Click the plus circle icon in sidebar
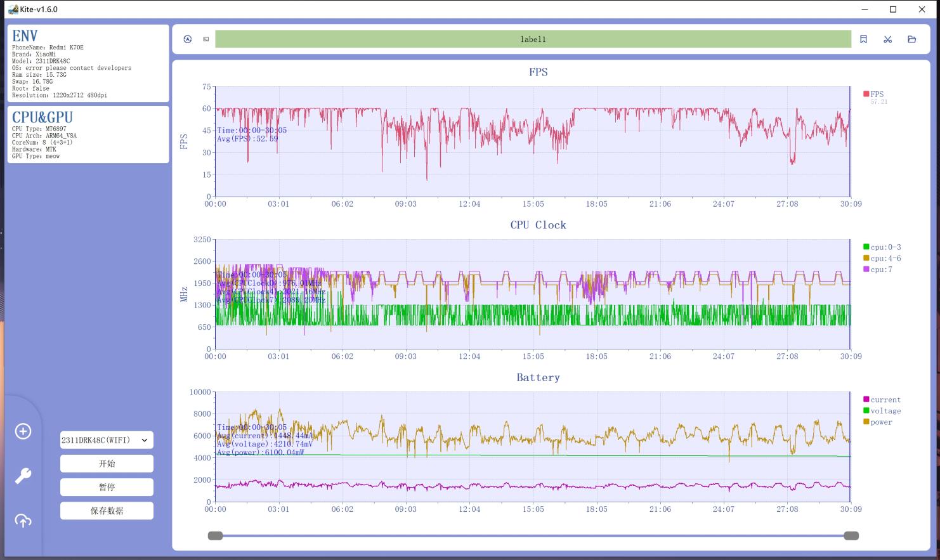Viewport: 940px width, 560px height. point(23,431)
